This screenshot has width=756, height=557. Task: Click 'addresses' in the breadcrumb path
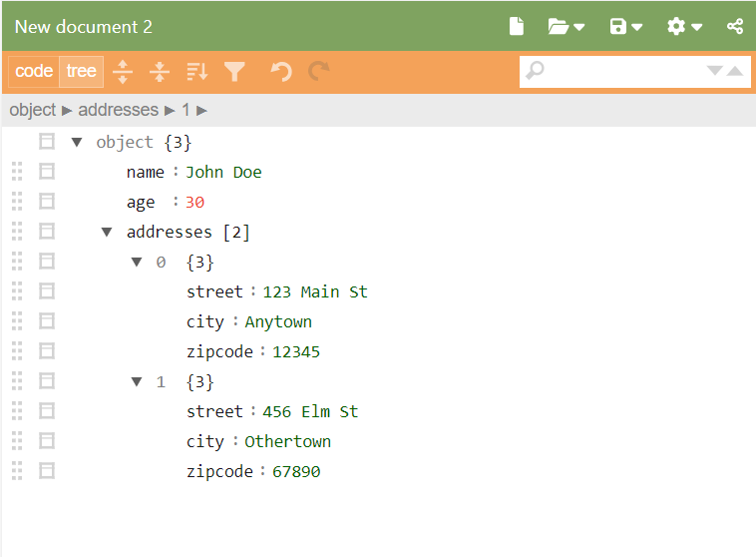[118, 110]
